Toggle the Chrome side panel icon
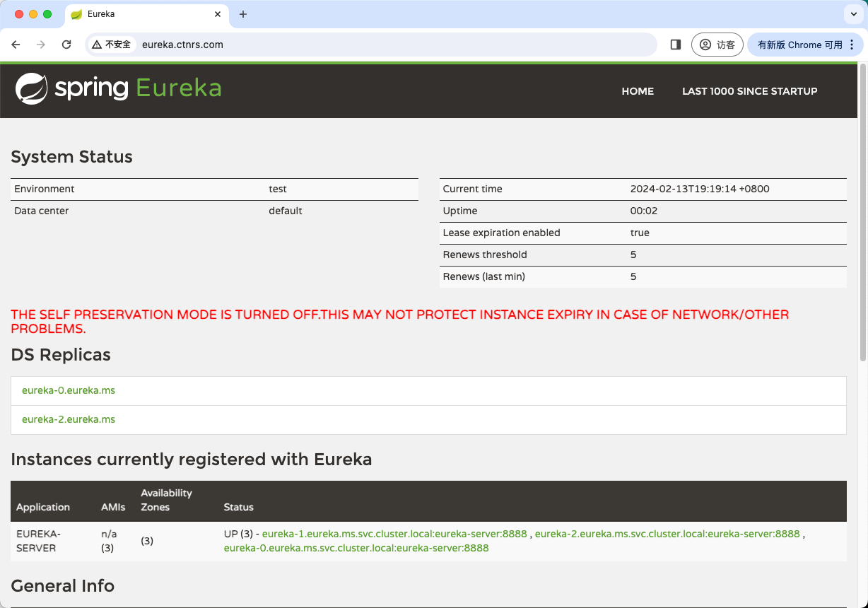The height and width of the screenshot is (608, 868). (675, 45)
